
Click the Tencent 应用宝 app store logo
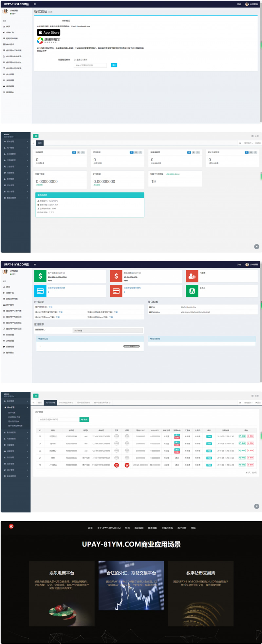[48, 40]
